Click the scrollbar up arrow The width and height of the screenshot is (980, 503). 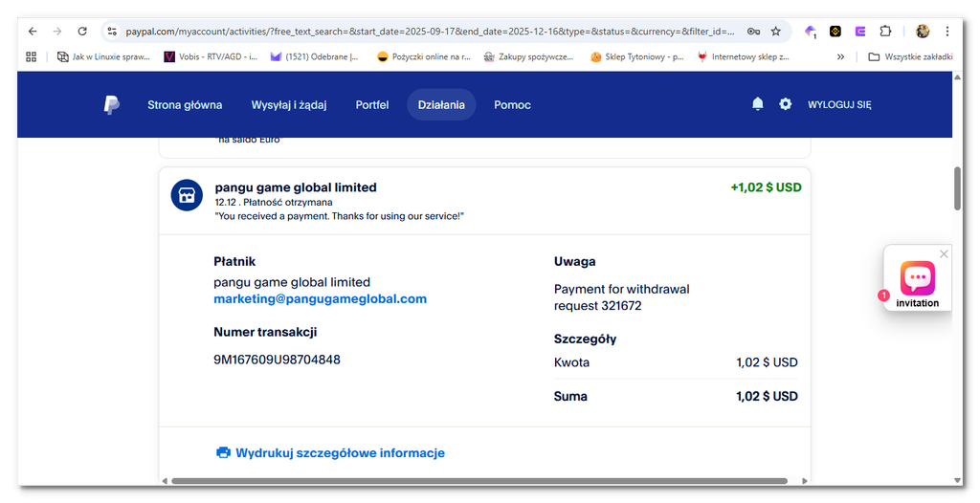point(957,77)
